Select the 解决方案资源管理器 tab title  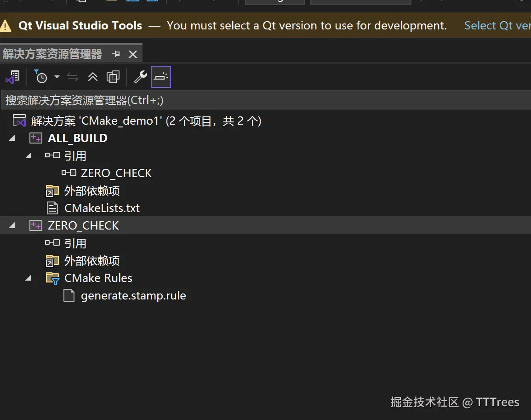pyautogui.click(x=52, y=54)
